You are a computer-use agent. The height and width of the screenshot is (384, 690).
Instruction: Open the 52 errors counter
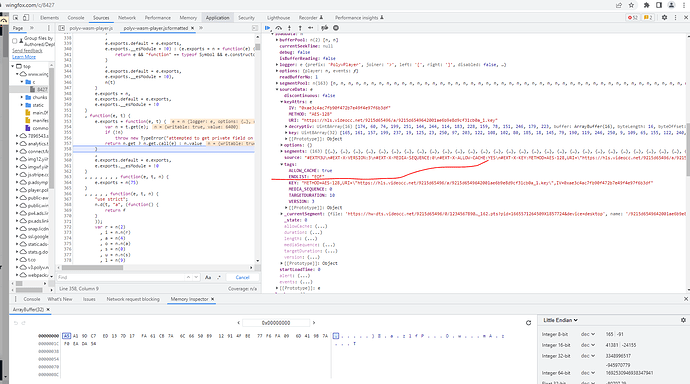point(633,18)
